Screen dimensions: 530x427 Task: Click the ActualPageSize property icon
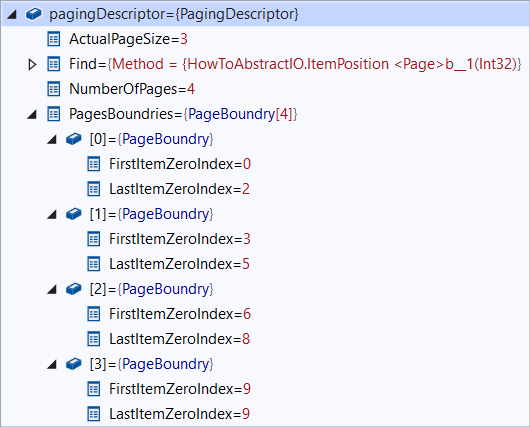pos(54,39)
